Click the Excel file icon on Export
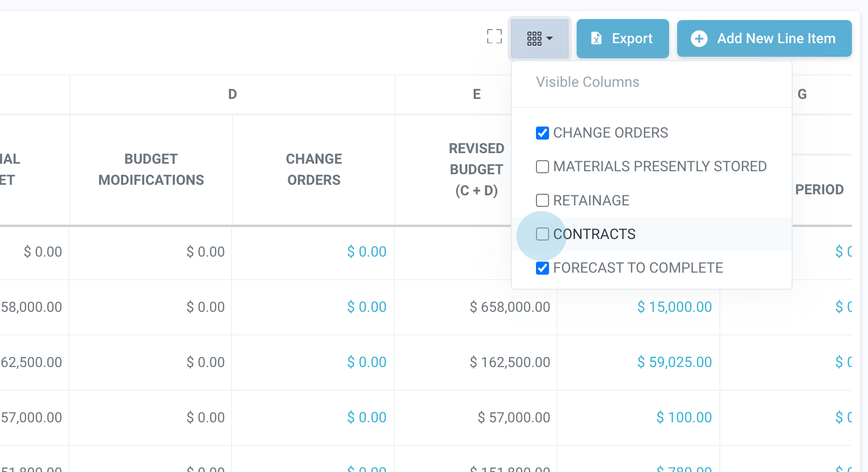The width and height of the screenshot is (868, 472). 596,38
